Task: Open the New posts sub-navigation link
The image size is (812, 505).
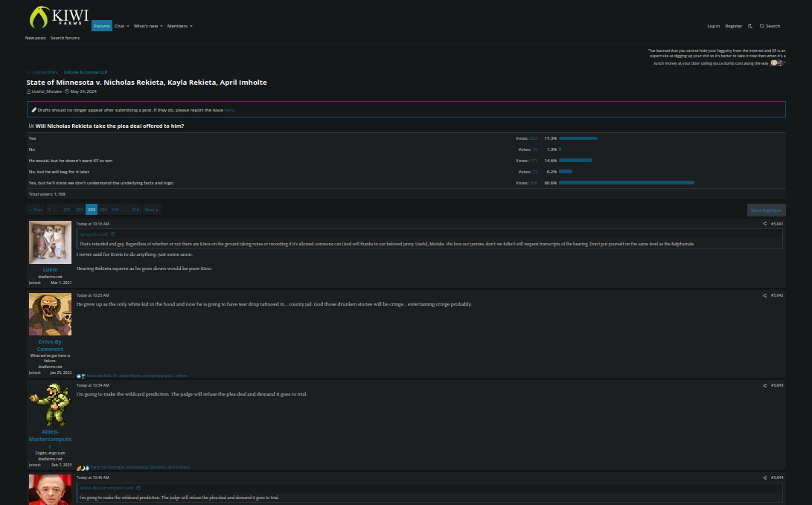Action: (36, 38)
